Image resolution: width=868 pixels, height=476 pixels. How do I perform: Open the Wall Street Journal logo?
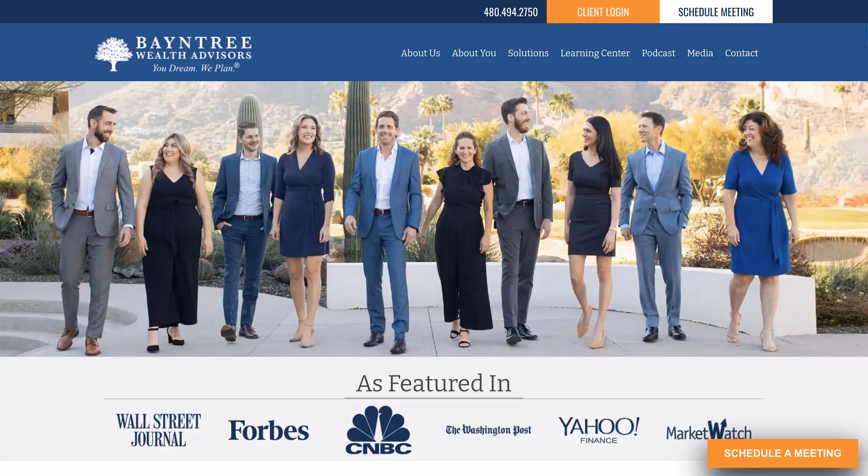pyautogui.click(x=159, y=430)
